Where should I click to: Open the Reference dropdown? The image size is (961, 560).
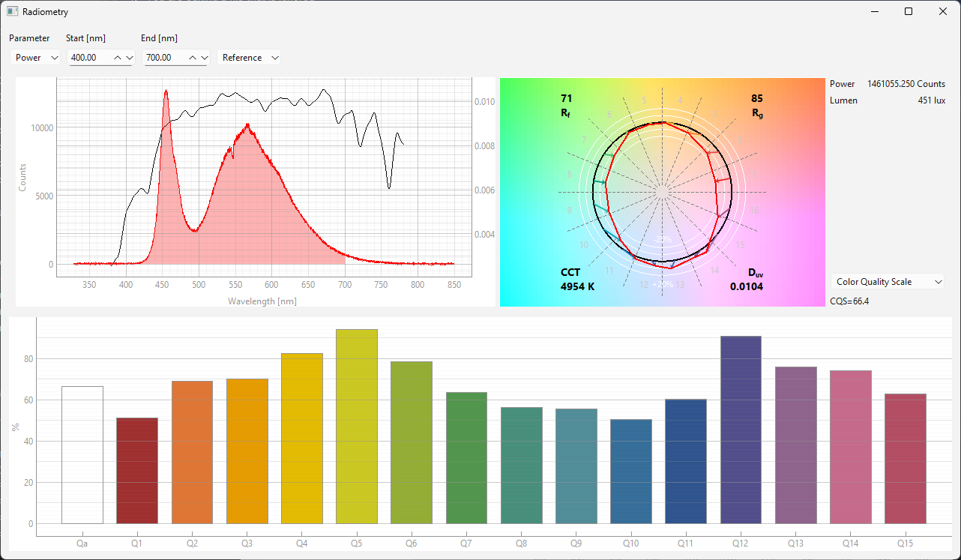(x=249, y=58)
